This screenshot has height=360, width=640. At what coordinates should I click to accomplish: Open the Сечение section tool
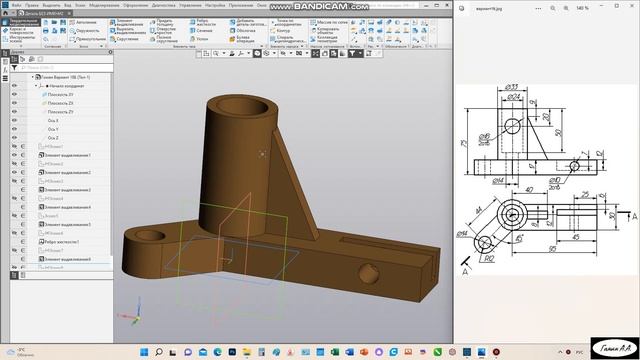click(201, 31)
